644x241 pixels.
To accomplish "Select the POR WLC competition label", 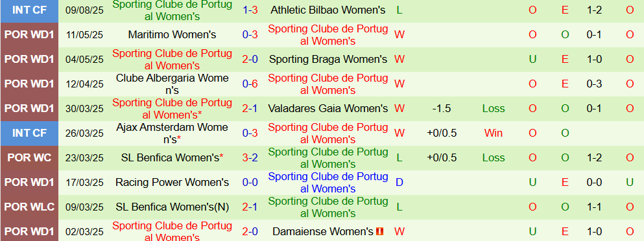I will (30, 207).
